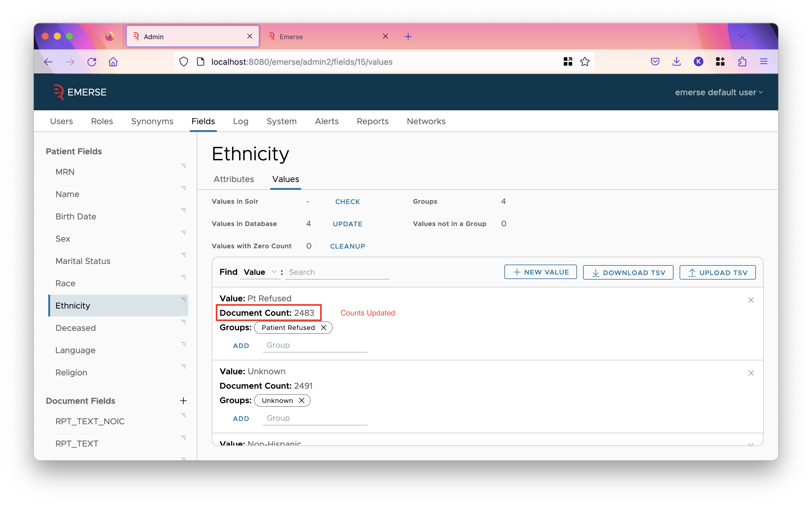Click the Search input field to type
Screen dimensions: 812x505
click(338, 272)
